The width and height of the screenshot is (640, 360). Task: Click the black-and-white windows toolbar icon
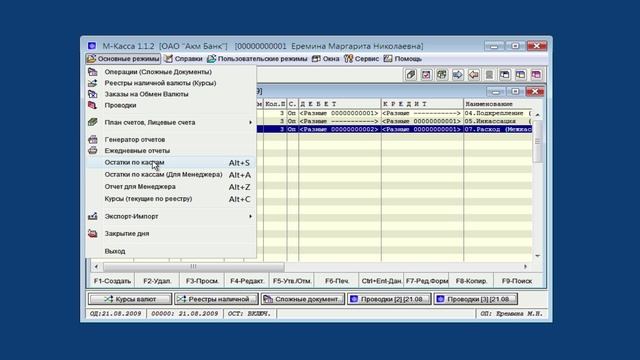click(x=505, y=75)
